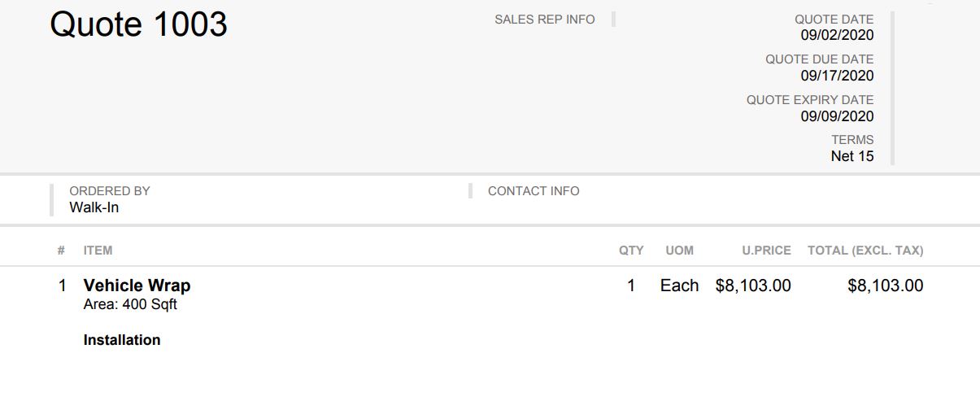Click the ITEM column header
Image resolution: width=980 pixels, height=401 pixels.
click(x=98, y=251)
